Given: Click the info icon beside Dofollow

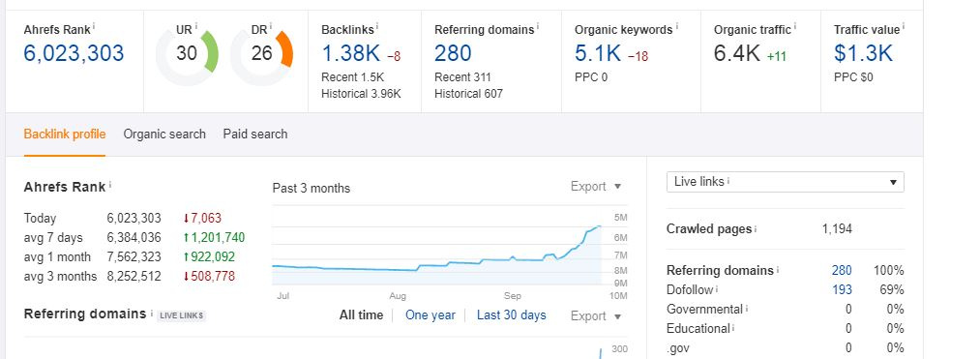Looking at the screenshot, I should tap(717, 289).
